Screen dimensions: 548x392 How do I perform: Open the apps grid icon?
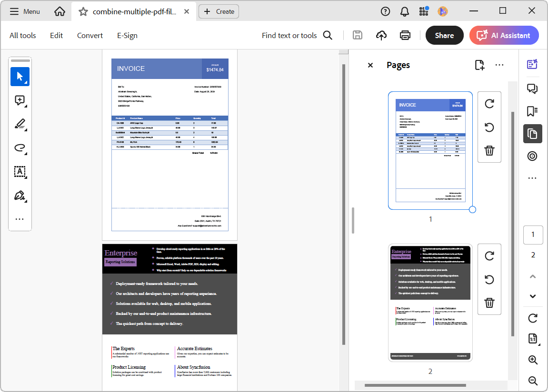coord(424,11)
